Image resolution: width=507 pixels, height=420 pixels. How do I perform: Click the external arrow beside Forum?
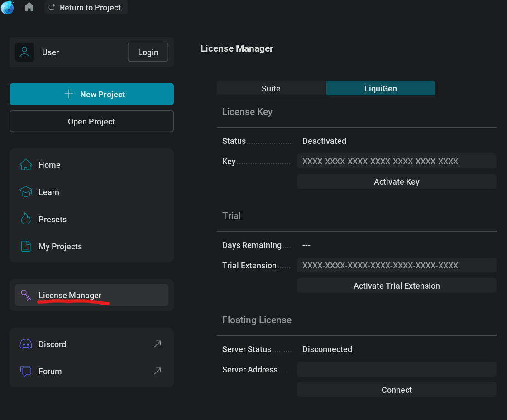click(x=158, y=371)
